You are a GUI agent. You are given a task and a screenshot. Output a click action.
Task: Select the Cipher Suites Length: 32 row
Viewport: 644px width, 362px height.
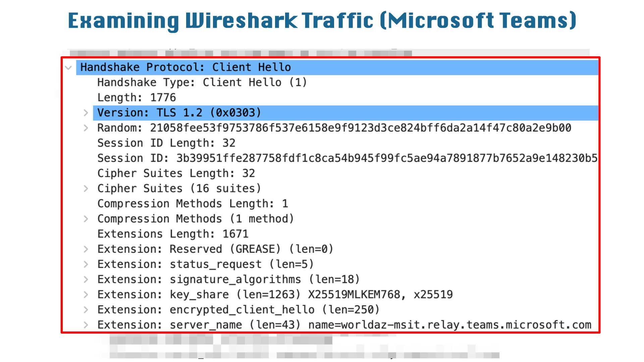[176, 173]
